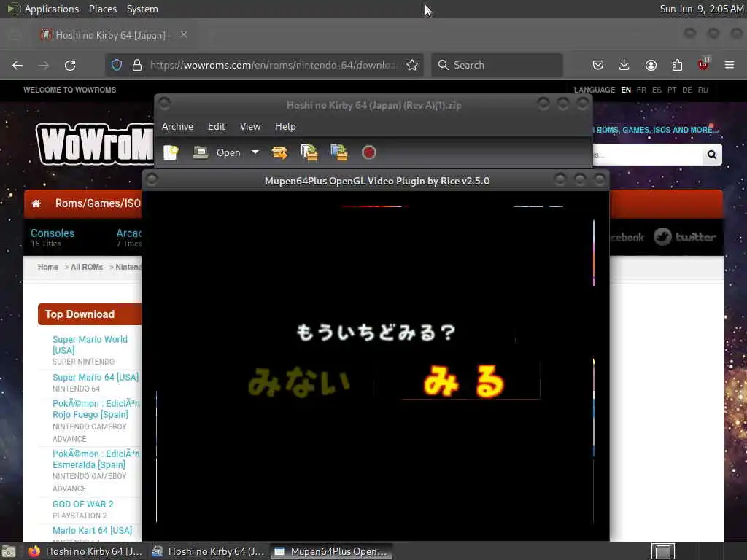Open Pocket save icon in Firefox
The image size is (747, 560).
598,65
